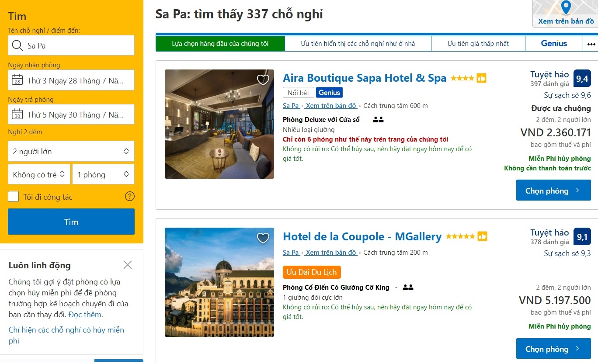Expand the 'Không có trẻ' children dropdown
Screen dimensions: 598x364
pos(39,174)
